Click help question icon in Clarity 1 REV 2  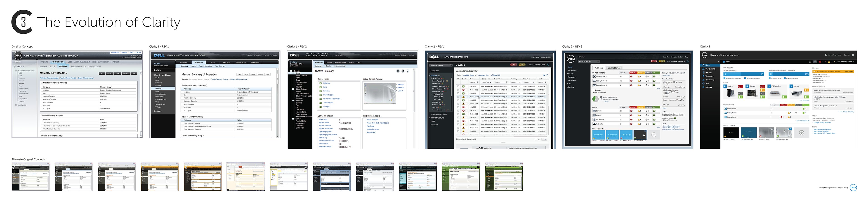[408, 71]
